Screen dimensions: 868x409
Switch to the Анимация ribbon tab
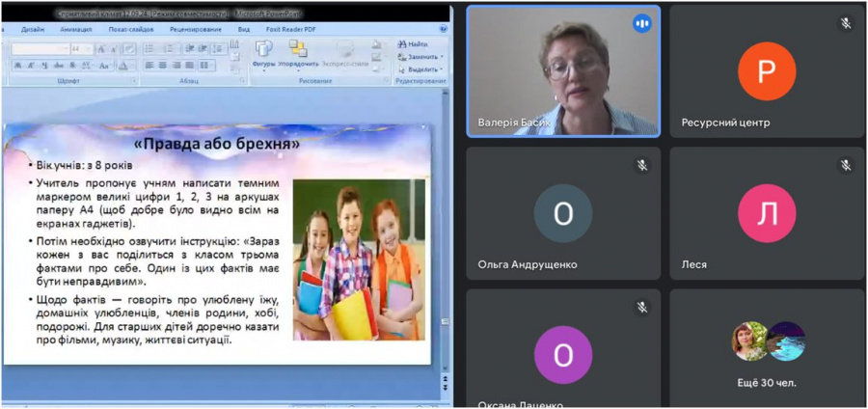[76, 29]
